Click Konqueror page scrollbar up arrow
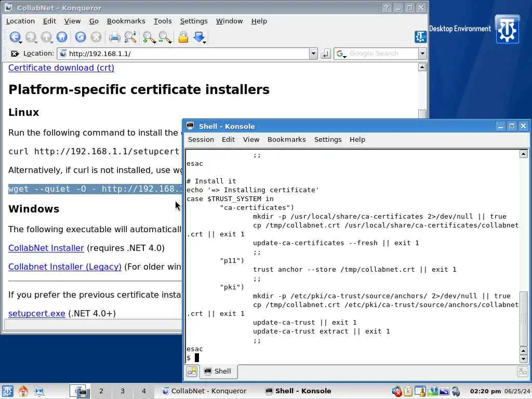 click(422, 67)
